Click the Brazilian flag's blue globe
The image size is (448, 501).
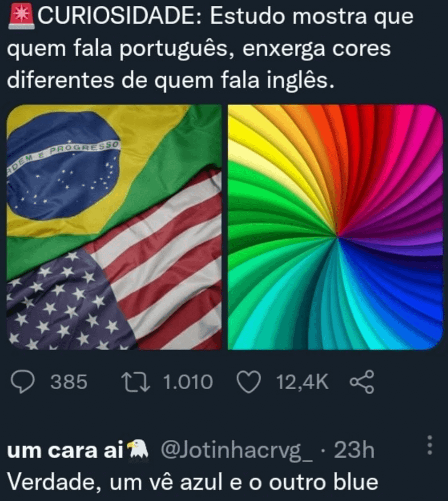click(62, 165)
